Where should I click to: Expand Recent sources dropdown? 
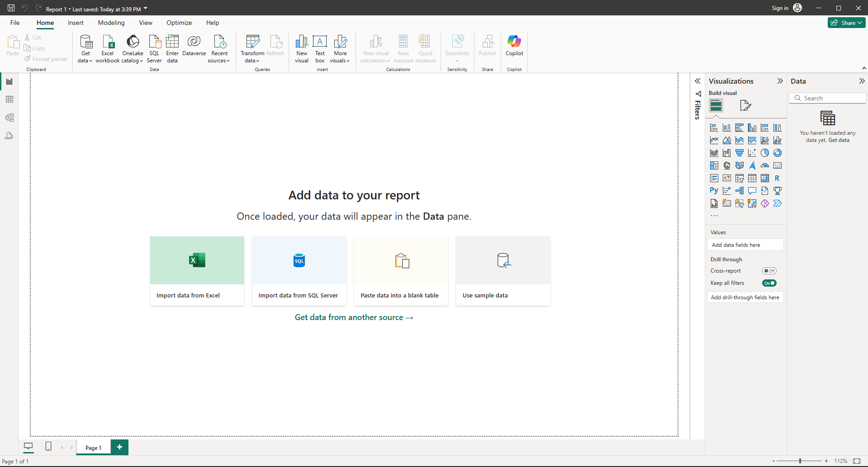pos(219,49)
